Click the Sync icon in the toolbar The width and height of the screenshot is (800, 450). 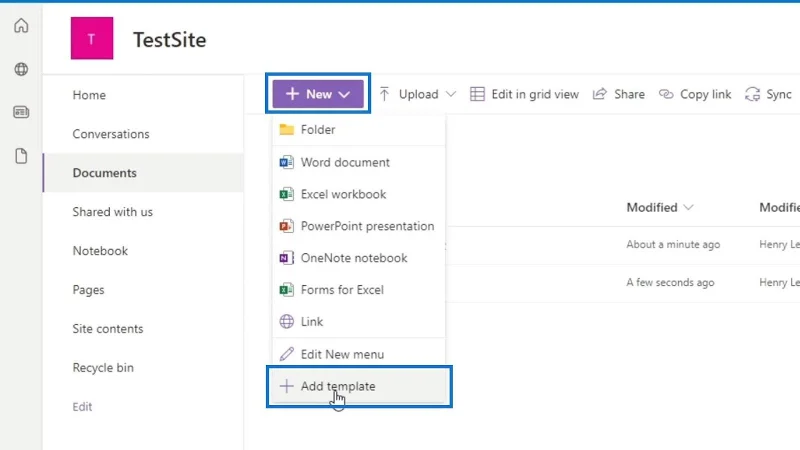point(753,94)
